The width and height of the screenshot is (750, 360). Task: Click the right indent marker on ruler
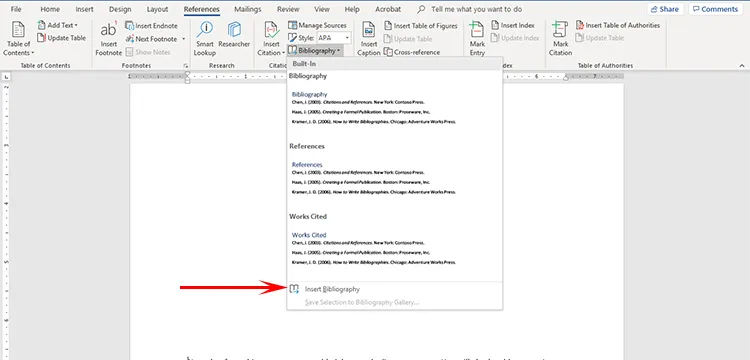566,78
